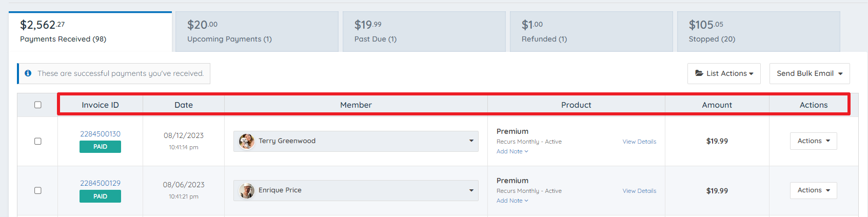The width and height of the screenshot is (868, 217).
Task: Click the folder icon on List Actions
Action: coord(699,73)
